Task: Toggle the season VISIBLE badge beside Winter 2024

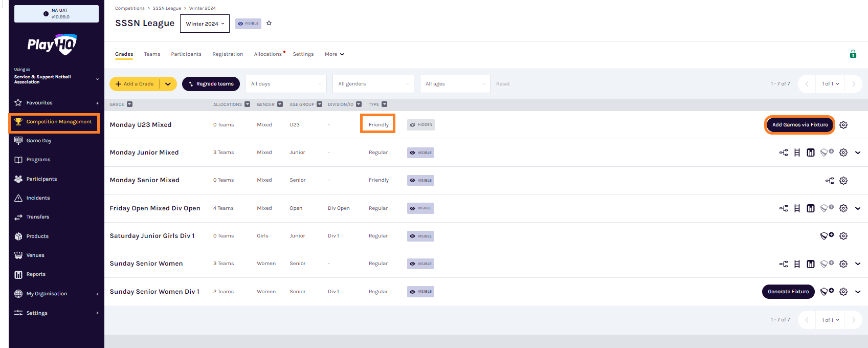Action: [x=248, y=24]
